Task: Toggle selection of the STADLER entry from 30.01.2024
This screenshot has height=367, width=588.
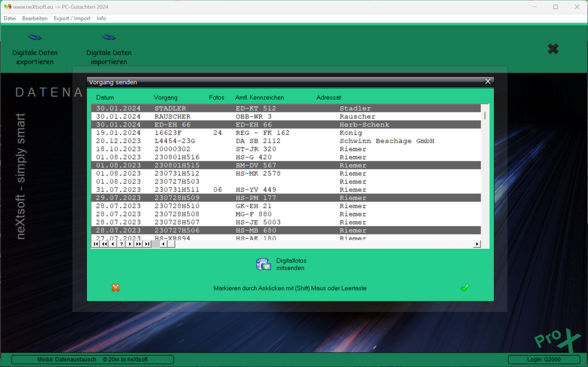Action: [214, 108]
